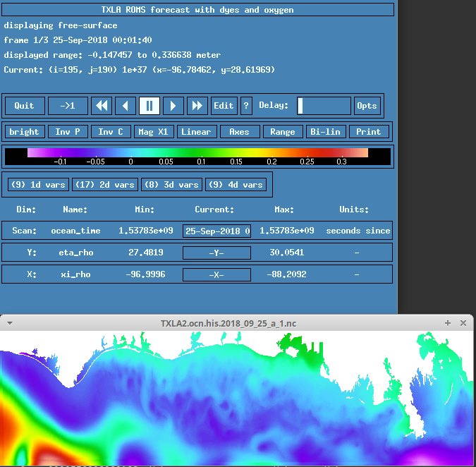
Task: Open the (8) 3d vars menu
Action: pos(171,185)
